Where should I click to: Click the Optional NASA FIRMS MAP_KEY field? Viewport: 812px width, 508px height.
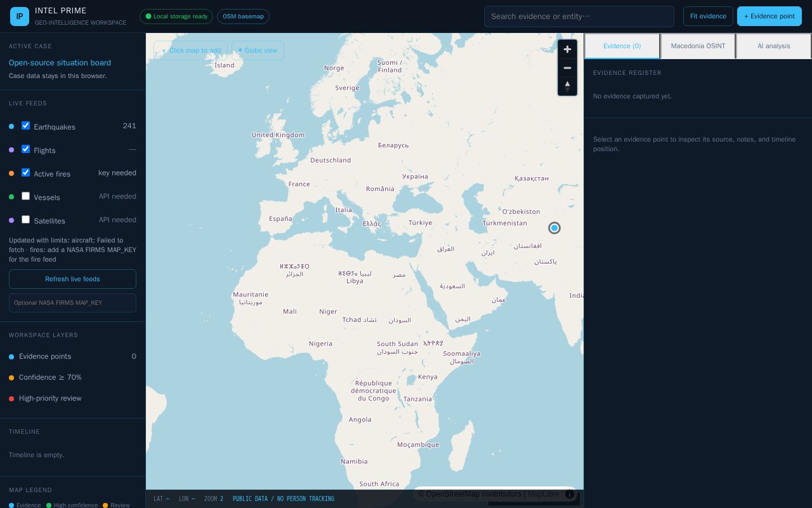tap(72, 303)
